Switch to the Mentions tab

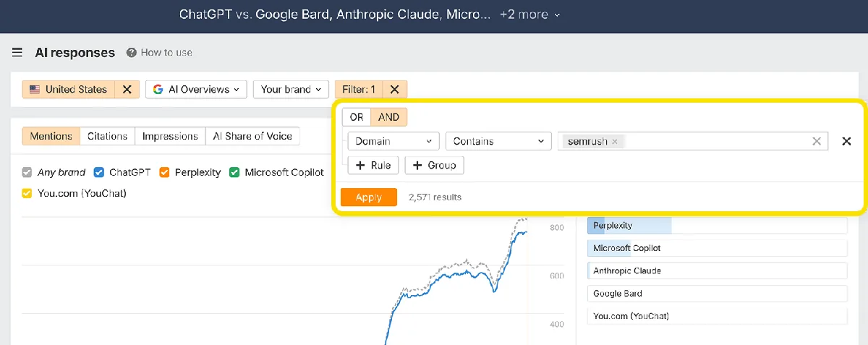pyautogui.click(x=51, y=136)
